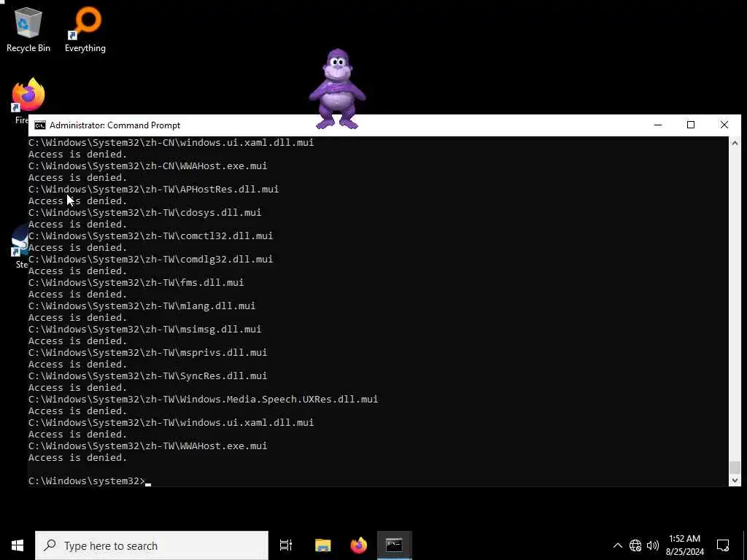Image resolution: width=747 pixels, height=560 pixels.
Task: Open the network globe tray icon
Action: coord(635,545)
